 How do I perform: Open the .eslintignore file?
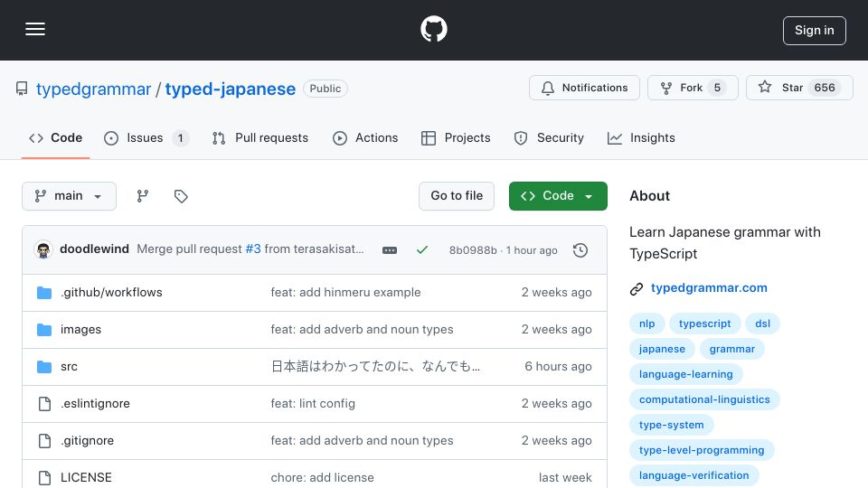95,403
